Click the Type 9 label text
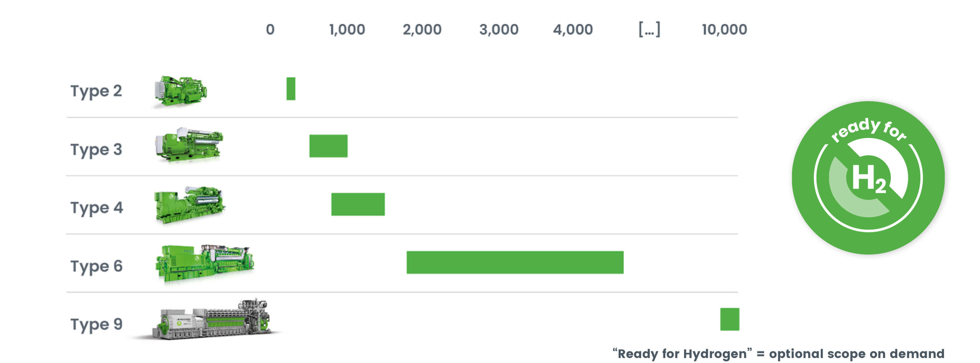 (x=96, y=324)
